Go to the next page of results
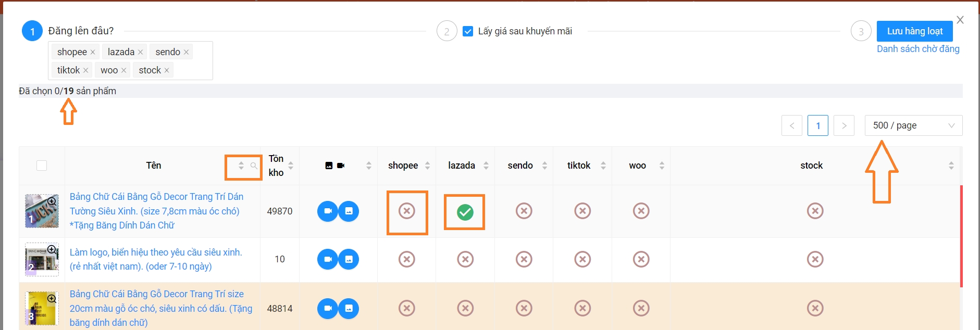Screen dimensions: 980x330 843,125
